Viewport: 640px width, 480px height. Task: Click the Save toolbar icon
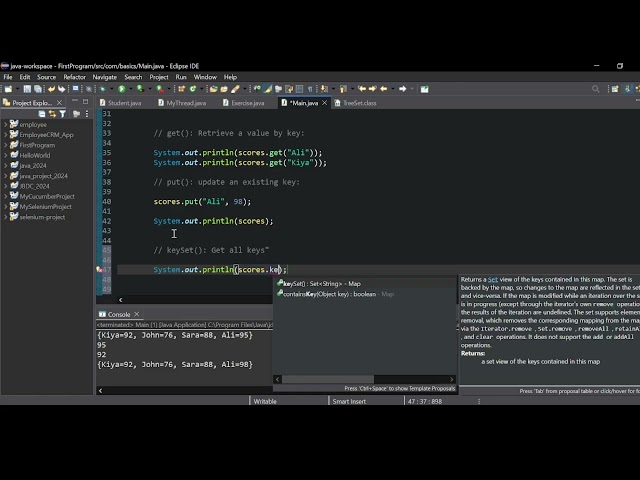click(x=27, y=89)
